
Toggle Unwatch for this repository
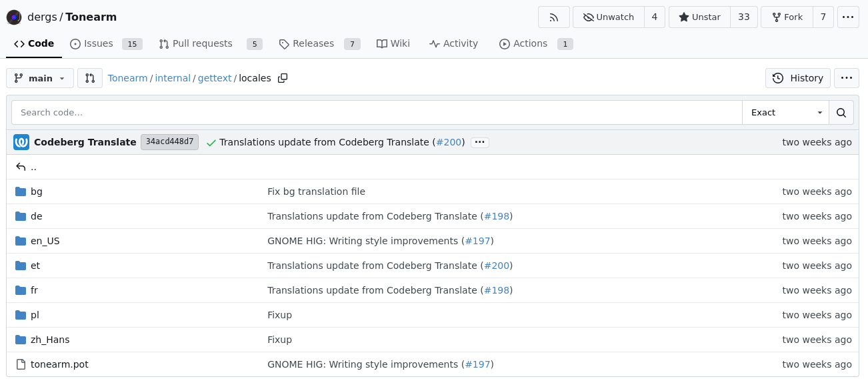coord(608,17)
